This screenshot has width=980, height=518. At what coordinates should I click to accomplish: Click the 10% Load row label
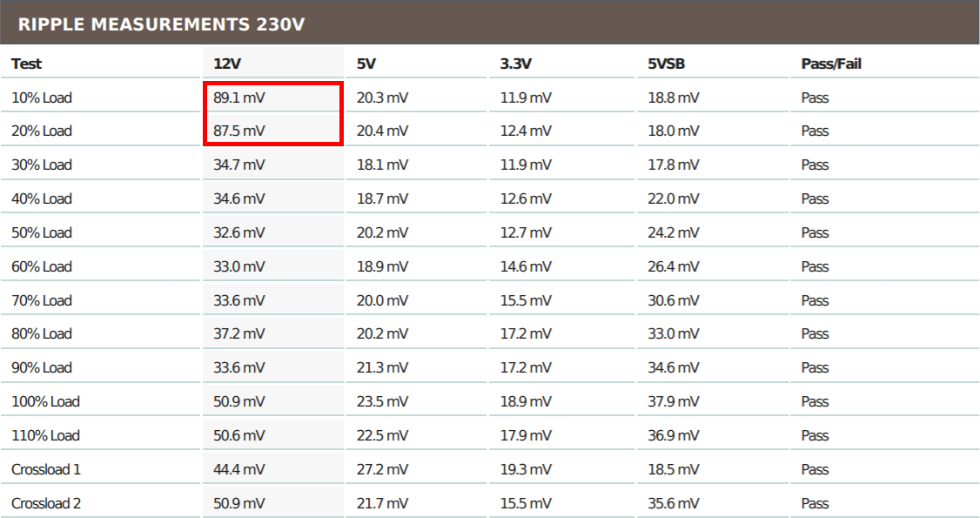[41, 98]
